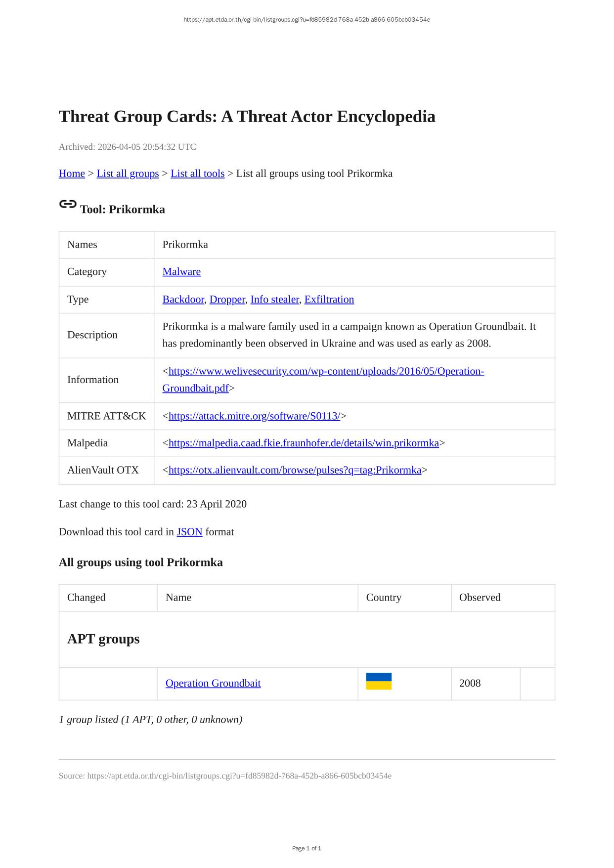
Task: Visit the MITRE ATT&CK S0113 link
Action: pos(254,416)
